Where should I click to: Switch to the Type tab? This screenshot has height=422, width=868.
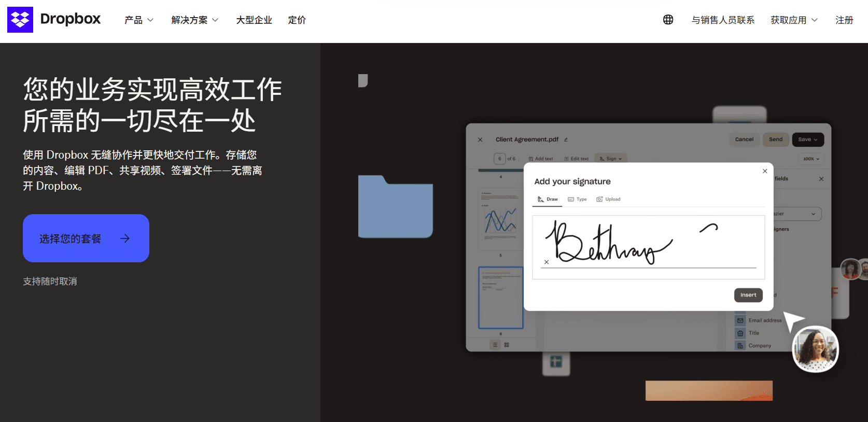point(578,199)
